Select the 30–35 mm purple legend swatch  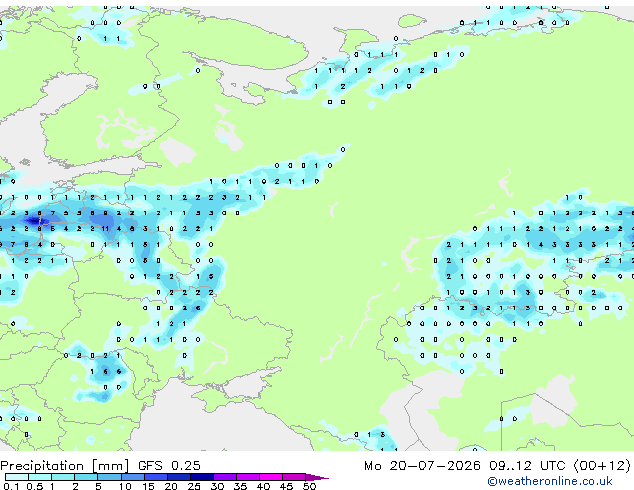(x=224, y=477)
